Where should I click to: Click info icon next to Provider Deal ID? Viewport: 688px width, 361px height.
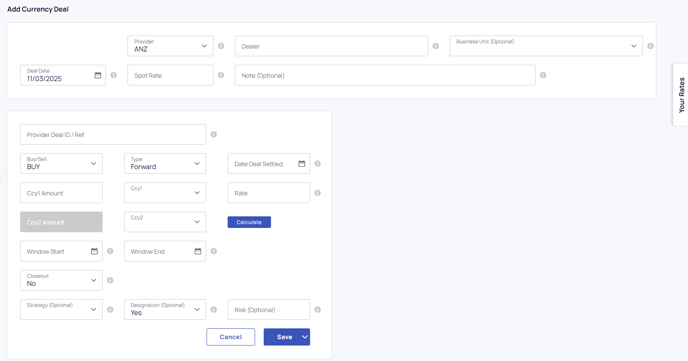click(214, 134)
